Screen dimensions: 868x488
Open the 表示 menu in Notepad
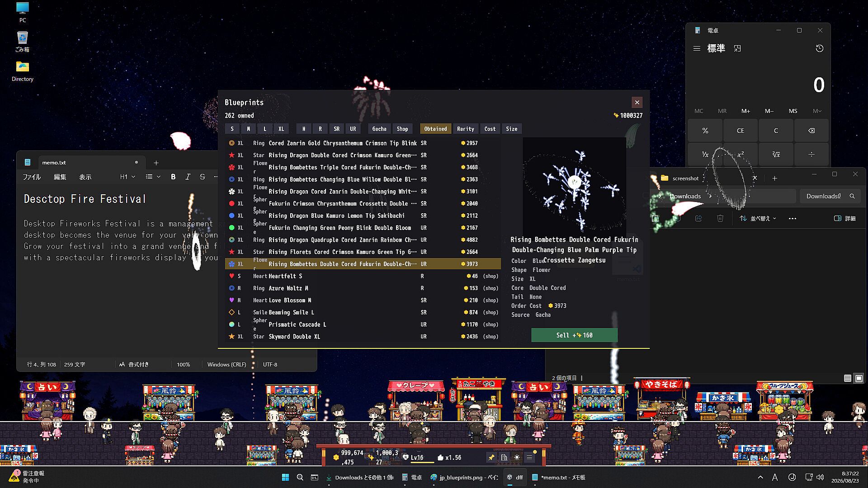[85, 177]
